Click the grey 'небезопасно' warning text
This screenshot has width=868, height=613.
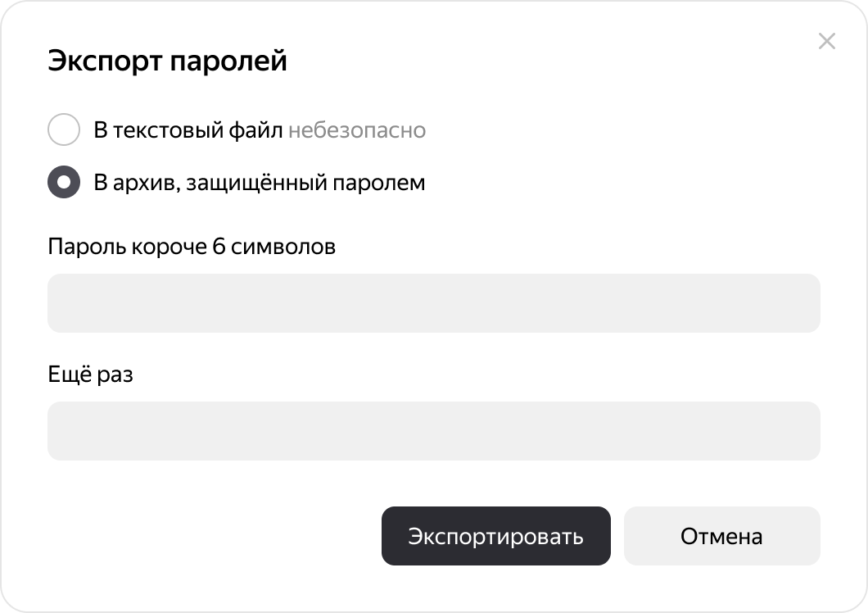(356, 130)
